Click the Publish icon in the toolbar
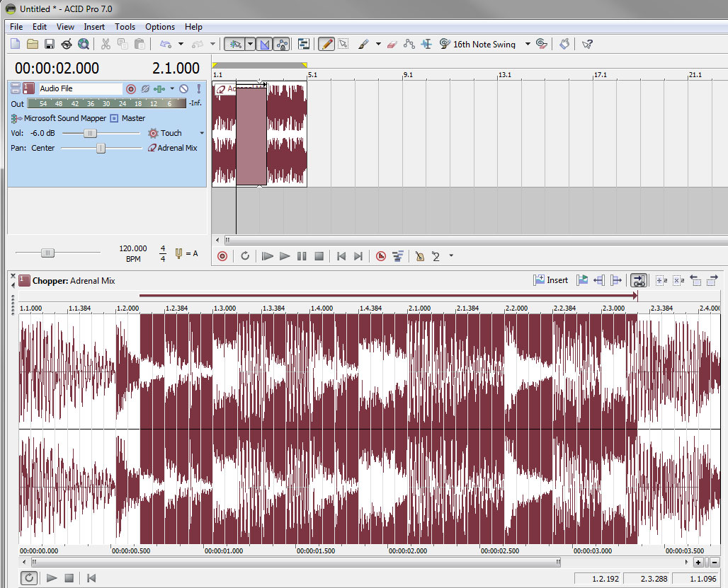This screenshot has height=588, width=728. [x=67, y=44]
